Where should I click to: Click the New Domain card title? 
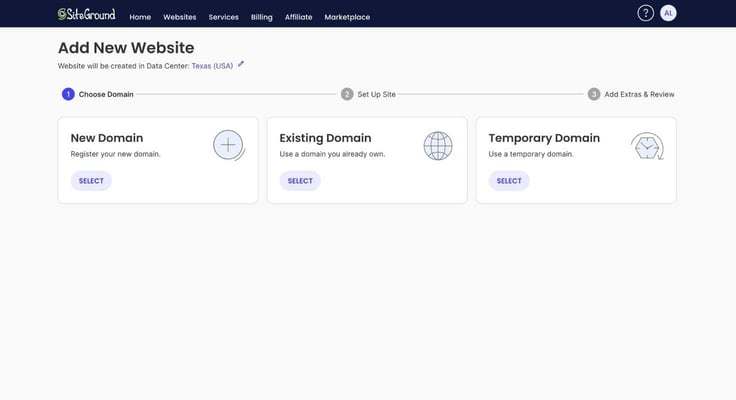pyautogui.click(x=107, y=138)
